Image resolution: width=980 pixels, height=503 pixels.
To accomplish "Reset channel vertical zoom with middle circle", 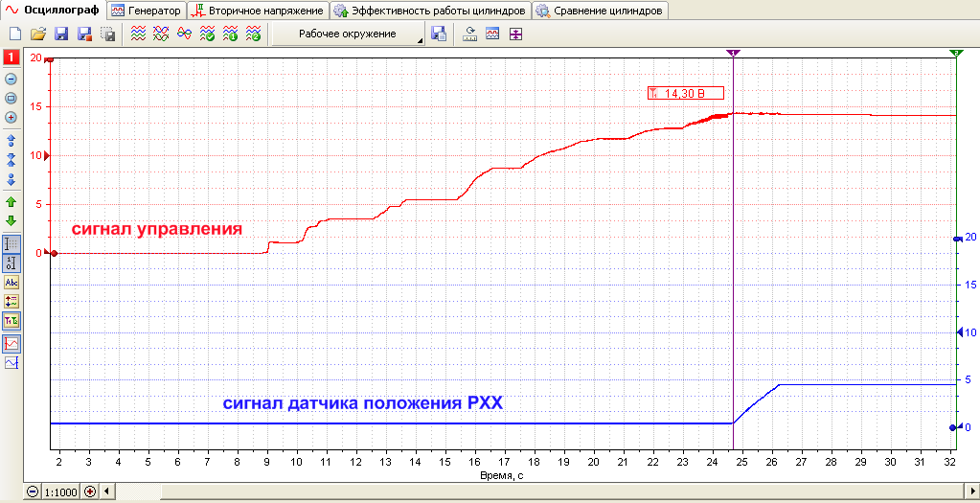I will pos(11,98).
